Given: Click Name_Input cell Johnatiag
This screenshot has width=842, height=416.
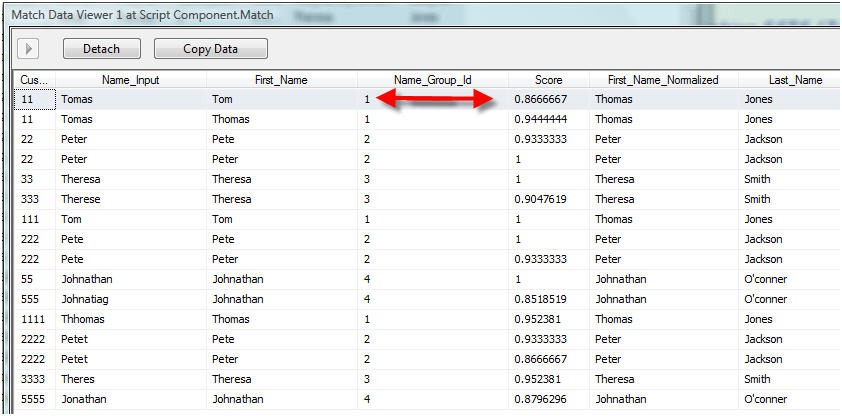Looking at the screenshot, I should tap(131, 299).
